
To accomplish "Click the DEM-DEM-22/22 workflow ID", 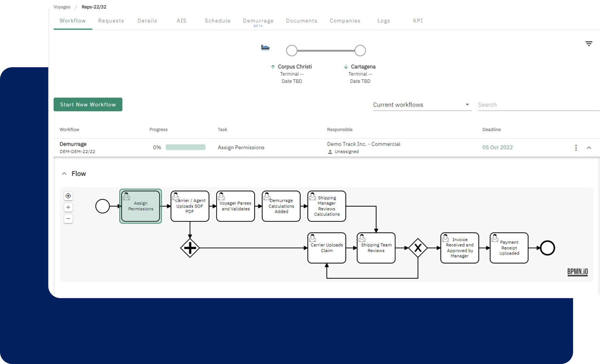I will (77, 152).
